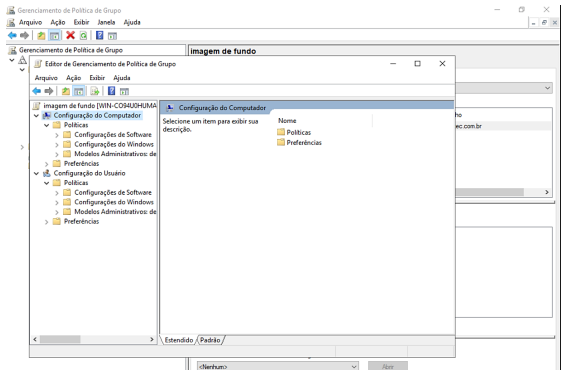Click Forward arrow in main Gerenciamento toolbar

24,35
